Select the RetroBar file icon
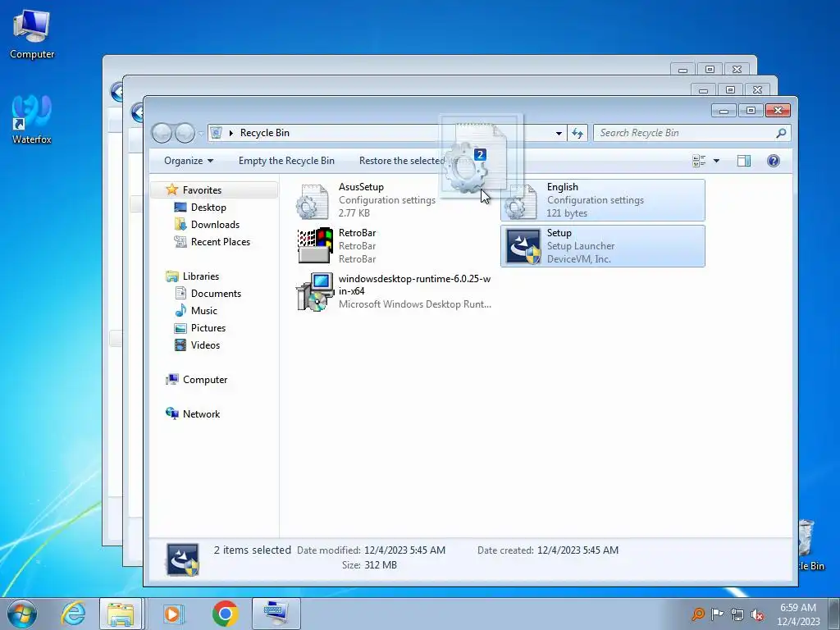The image size is (840, 630). pos(315,246)
